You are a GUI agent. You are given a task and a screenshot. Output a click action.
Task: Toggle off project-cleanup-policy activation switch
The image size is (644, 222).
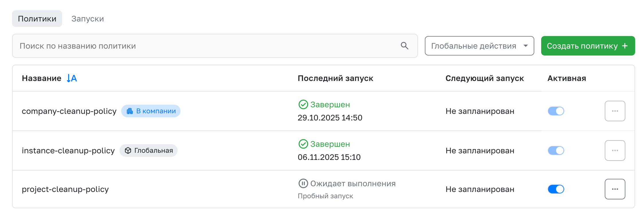point(556,189)
